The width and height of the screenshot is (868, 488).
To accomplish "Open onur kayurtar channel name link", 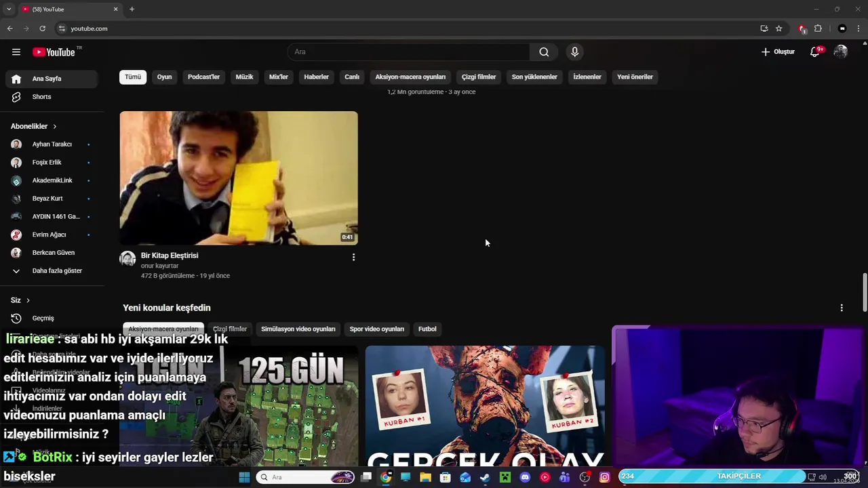I will coord(159,266).
